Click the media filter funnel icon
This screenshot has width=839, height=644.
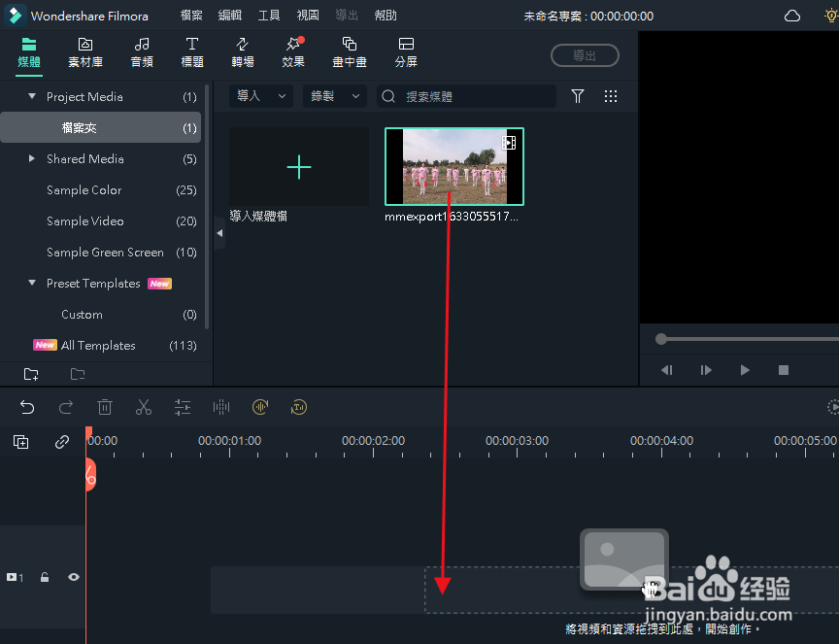[578, 96]
